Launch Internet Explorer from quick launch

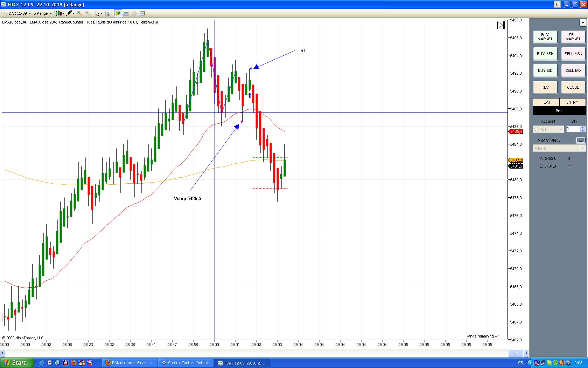[41, 363]
